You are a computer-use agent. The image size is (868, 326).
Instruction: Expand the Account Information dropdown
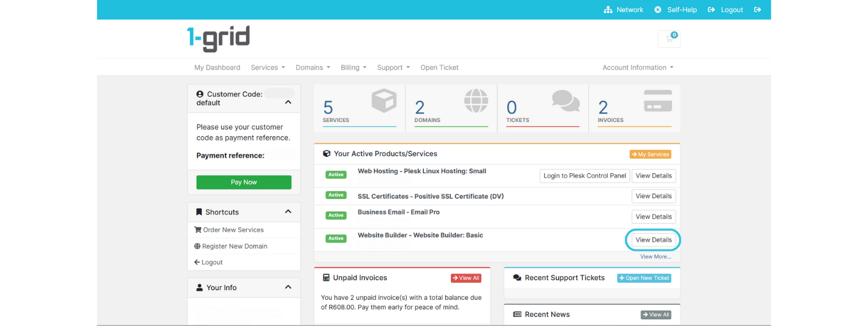(x=637, y=67)
